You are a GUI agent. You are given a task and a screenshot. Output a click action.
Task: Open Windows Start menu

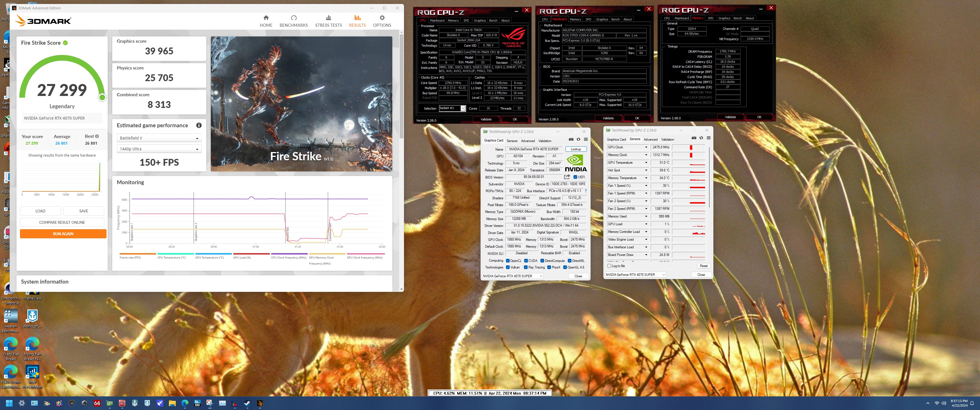tap(9, 403)
